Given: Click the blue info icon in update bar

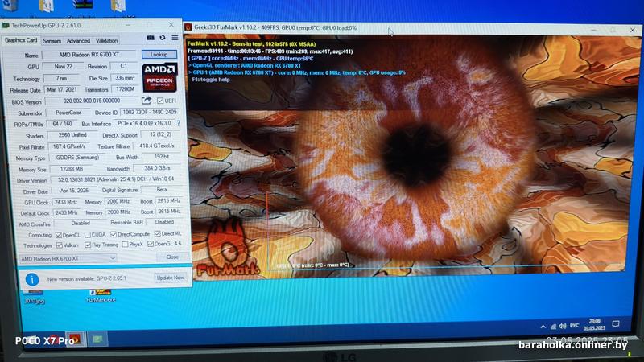Looking at the screenshot, I should pyautogui.click(x=32, y=279).
